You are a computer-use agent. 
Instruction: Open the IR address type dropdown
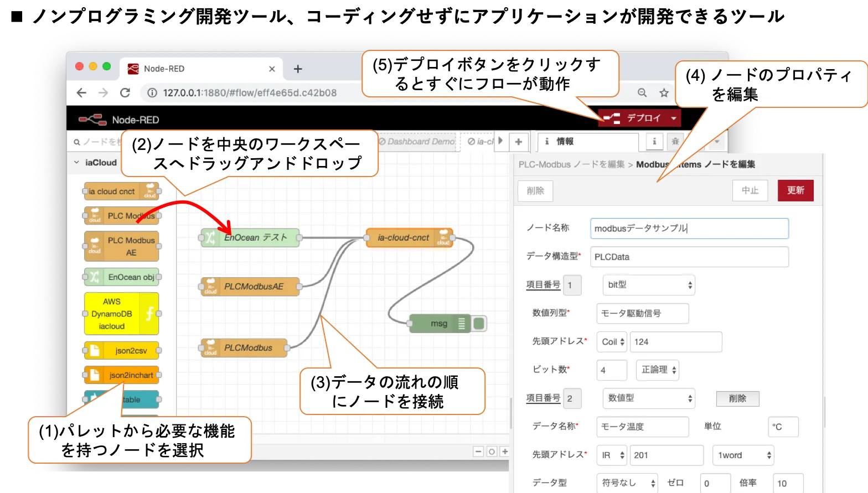[612, 455]
